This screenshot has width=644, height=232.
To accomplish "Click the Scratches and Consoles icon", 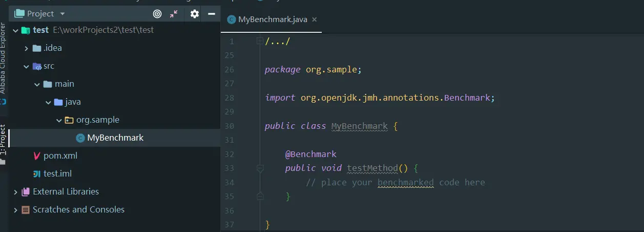I will tap(26, 210).
